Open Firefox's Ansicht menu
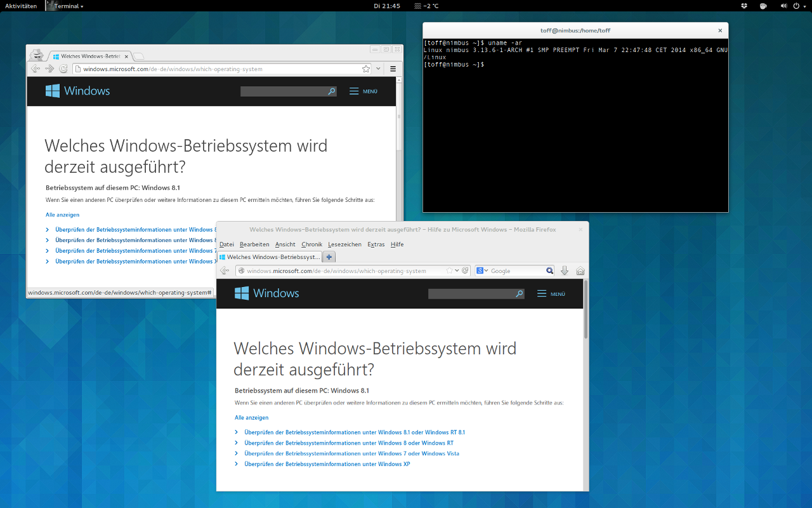 point(285,244)
